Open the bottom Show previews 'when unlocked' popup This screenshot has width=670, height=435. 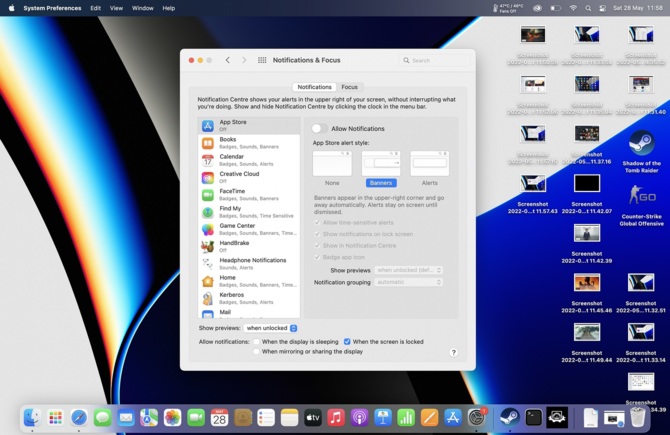point(270,328)
